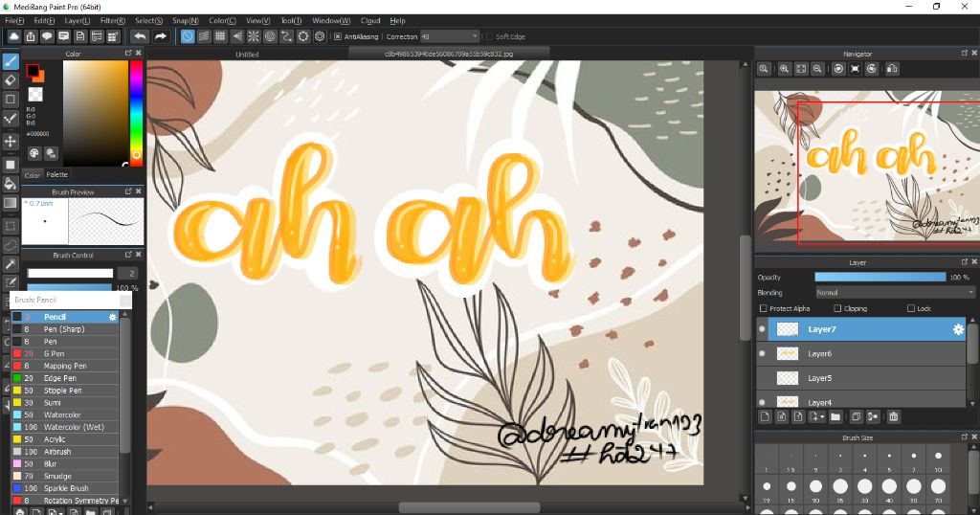Open the Filter menu

coord(113,21)
